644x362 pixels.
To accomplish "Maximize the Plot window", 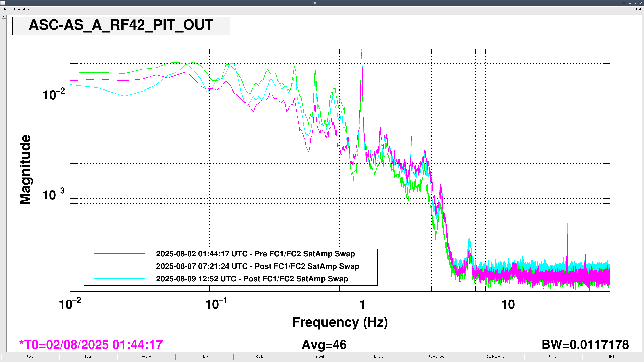I will tap(635, 3).
